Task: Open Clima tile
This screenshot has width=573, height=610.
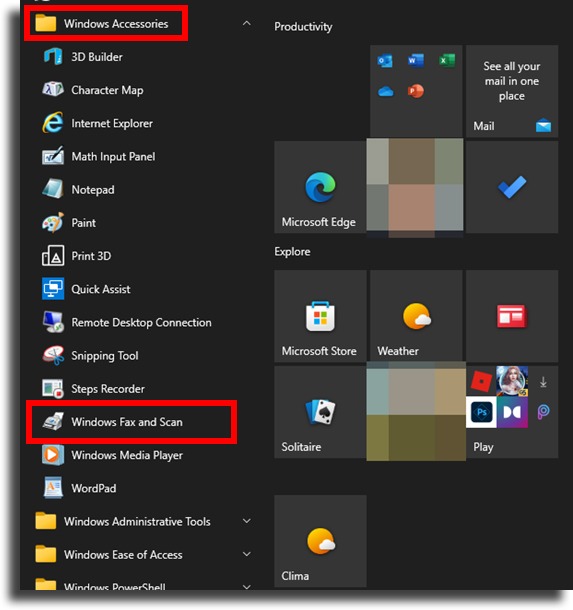Action: point(320,541)
